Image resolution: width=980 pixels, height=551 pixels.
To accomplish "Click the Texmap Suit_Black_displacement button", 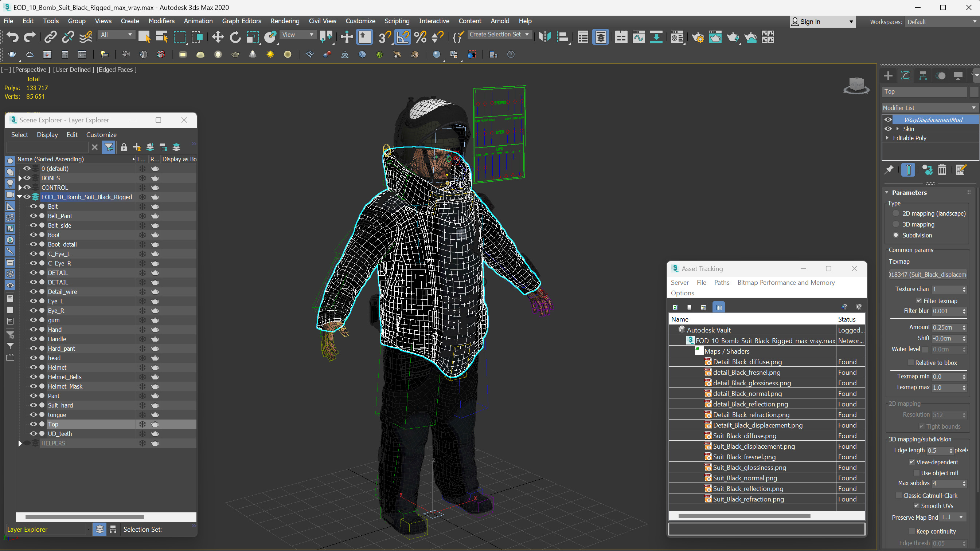I will click(928, 275).
